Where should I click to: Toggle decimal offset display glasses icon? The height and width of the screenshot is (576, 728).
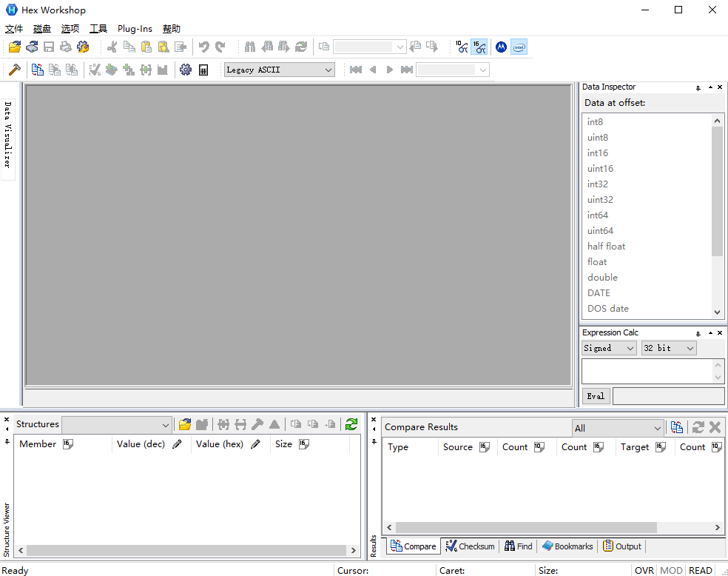click(462, 47)
